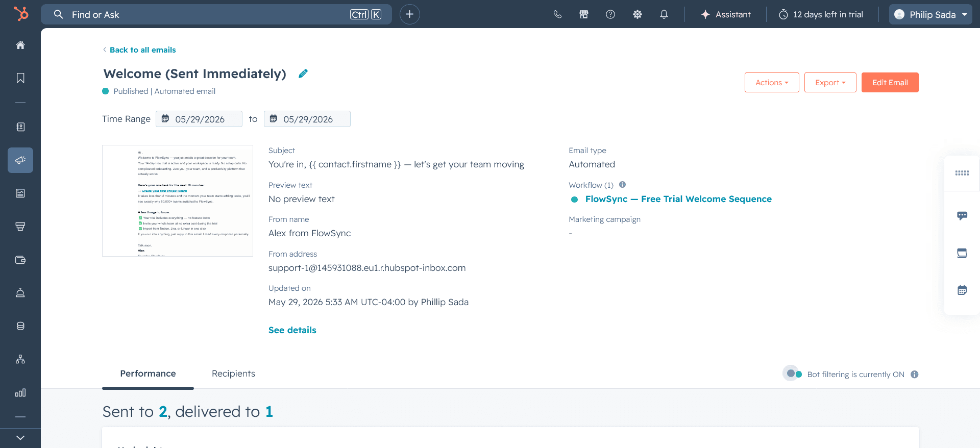The width and height of the screenshot is (980, 448).
Task: Open the Notifications bell icon
Action: point(664,14)
